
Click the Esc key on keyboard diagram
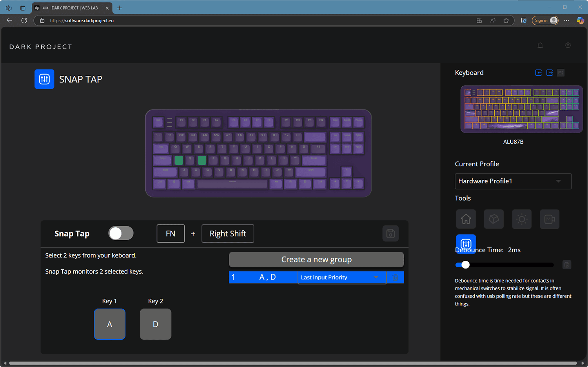click(158, 121)
